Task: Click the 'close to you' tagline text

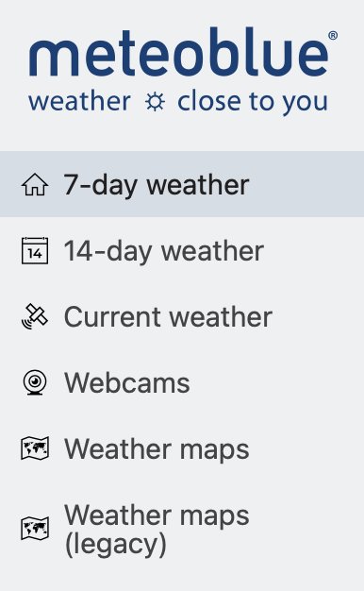Action: pos(253,102)
